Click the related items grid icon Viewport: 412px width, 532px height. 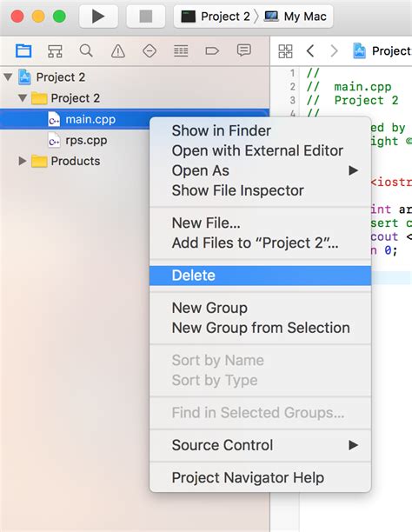pyautogui.click(x=285, y=51)
